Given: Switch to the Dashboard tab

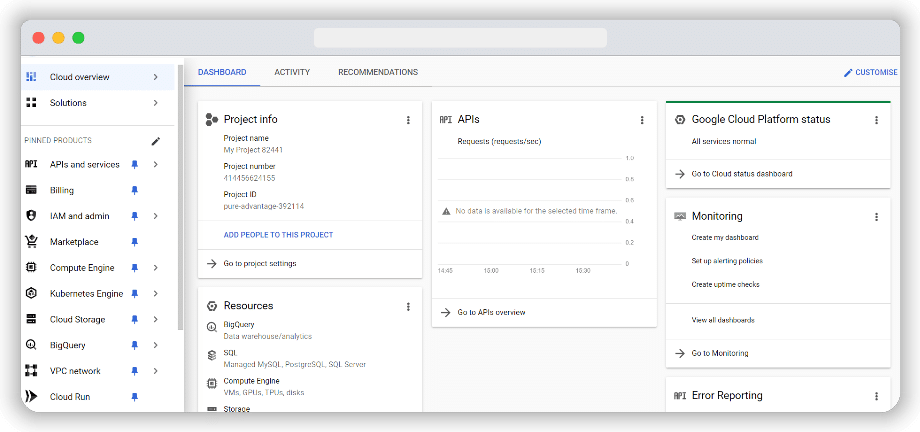Looking at the screenshot, I should 222,72.
